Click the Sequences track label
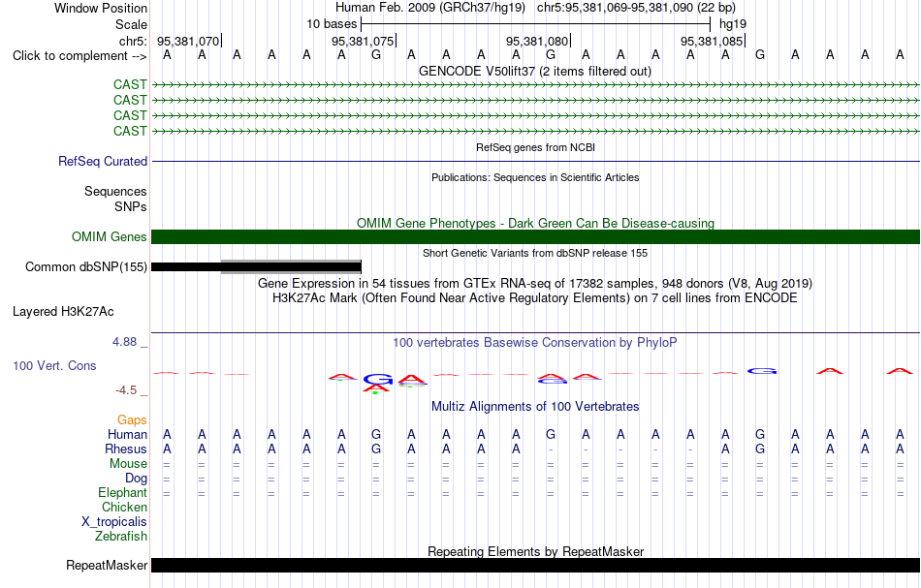The height and width of the screenshot is (588, 921). click(115, 191)
